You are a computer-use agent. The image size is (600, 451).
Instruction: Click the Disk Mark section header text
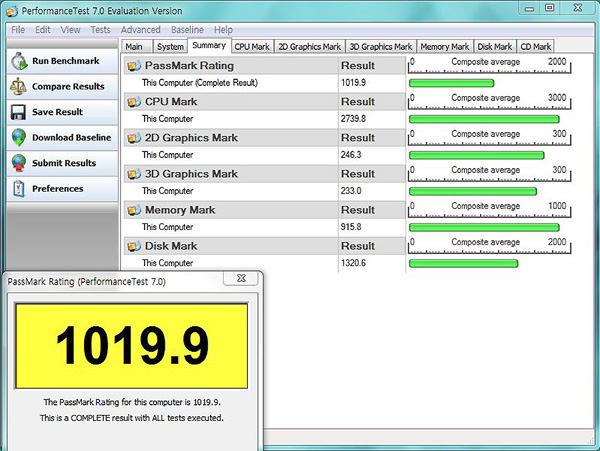(x=171, y=246)
